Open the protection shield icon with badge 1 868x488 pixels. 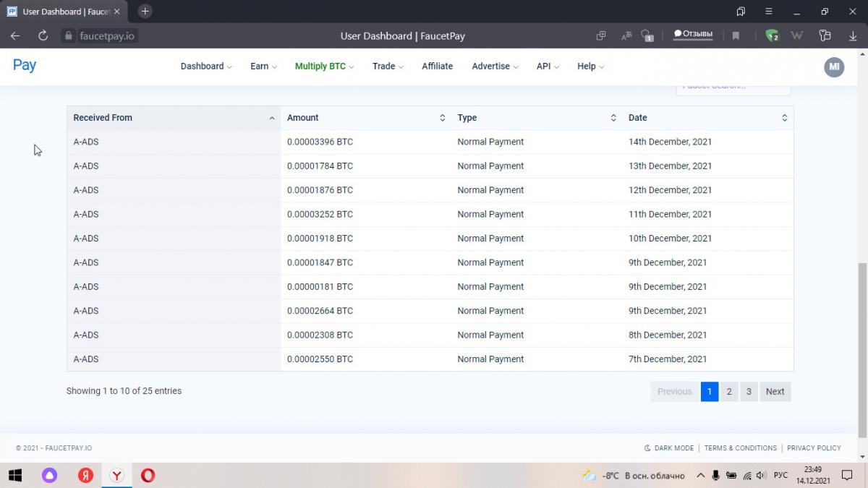tap(648, 35)
